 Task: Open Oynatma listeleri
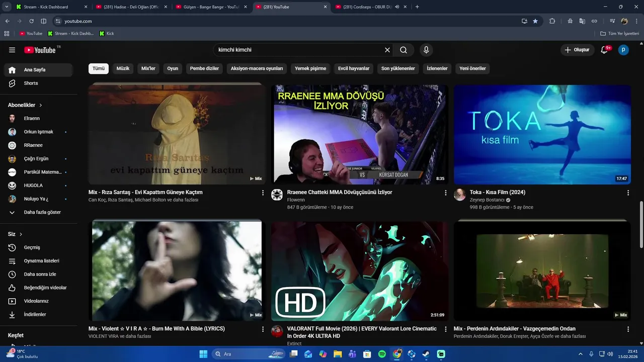click(38, 261)
